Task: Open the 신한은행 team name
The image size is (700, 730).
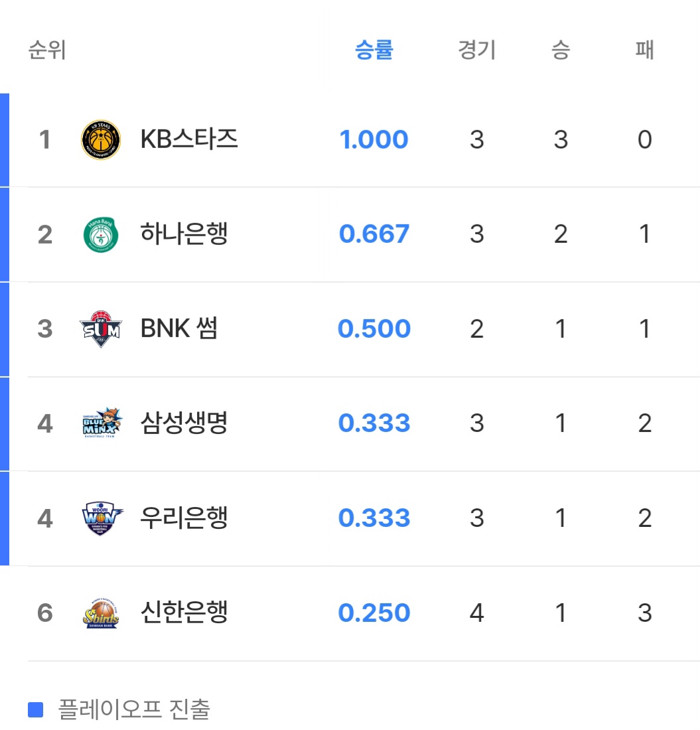Action: point(184,613)
